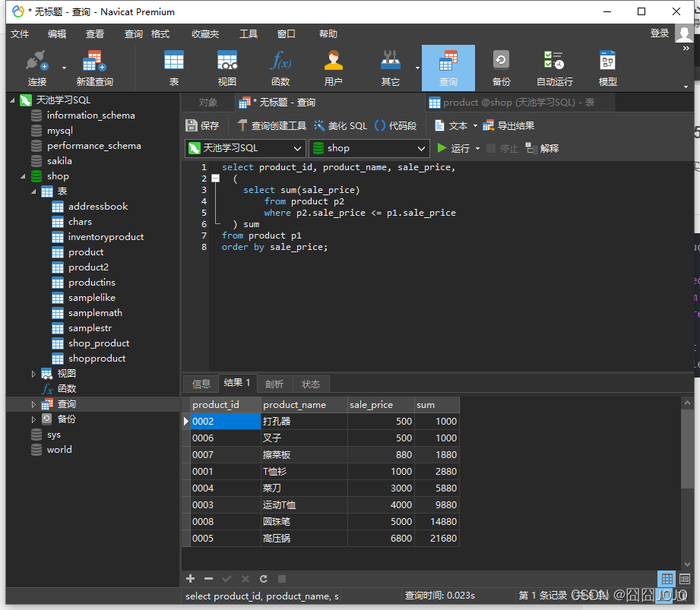This screenshot has height=610, width=700.
Task: Click the user avatar icon
Action: [684, 33]
